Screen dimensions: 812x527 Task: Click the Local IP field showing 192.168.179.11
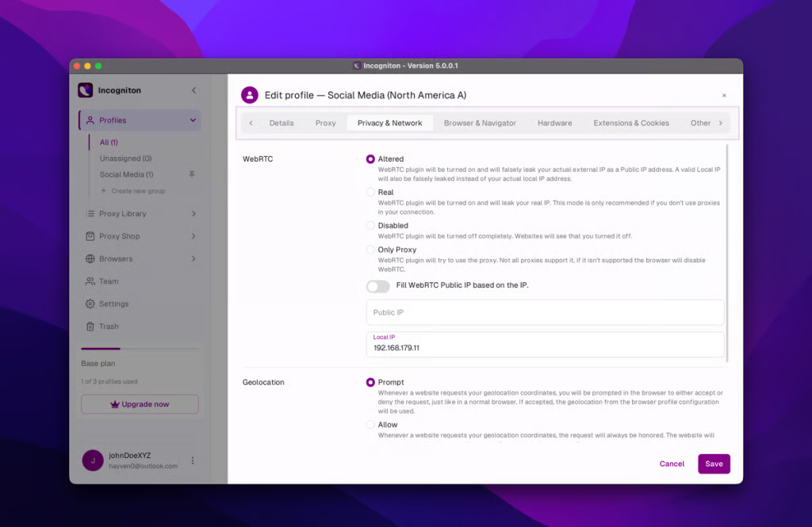click(x=545, y=344)
